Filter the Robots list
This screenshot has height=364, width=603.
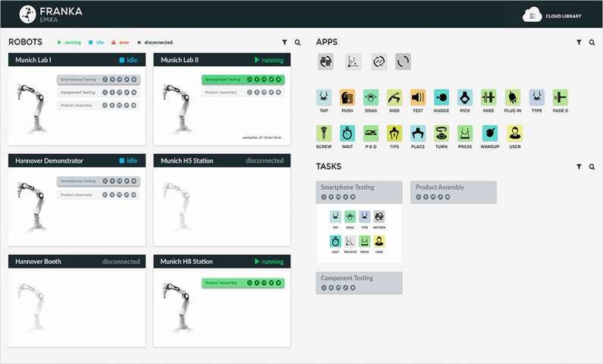(284, 42)
